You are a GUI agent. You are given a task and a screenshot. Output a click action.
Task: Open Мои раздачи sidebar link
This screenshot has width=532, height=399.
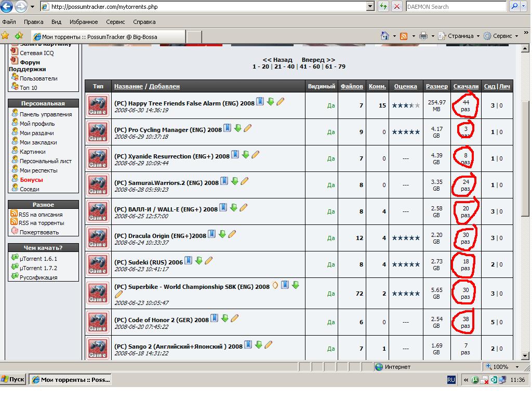(37, 133)
